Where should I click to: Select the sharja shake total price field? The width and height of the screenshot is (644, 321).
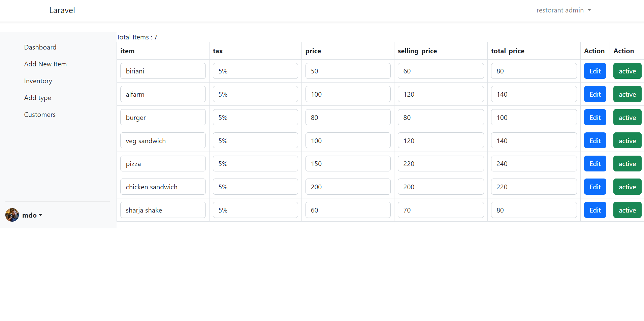[x=534, y=210]
